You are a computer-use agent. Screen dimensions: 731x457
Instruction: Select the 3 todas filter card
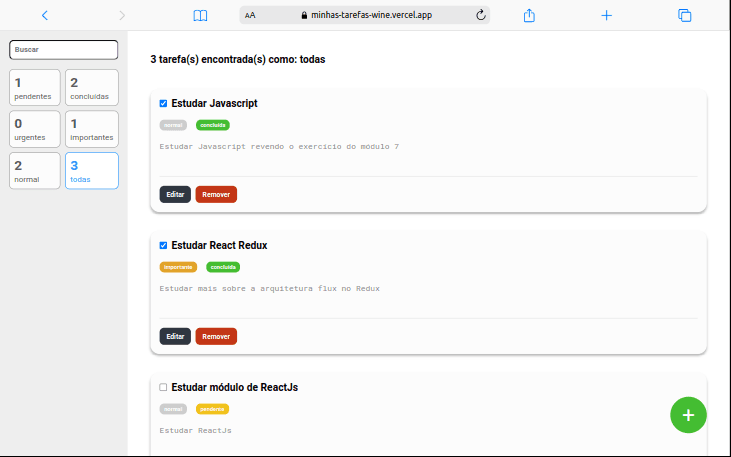pos(92,171)
